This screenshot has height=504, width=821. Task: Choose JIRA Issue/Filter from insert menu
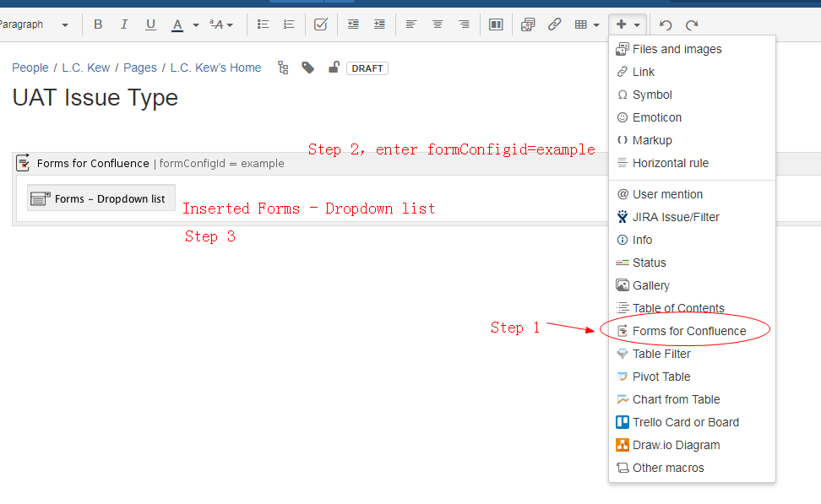coord(692,217)
